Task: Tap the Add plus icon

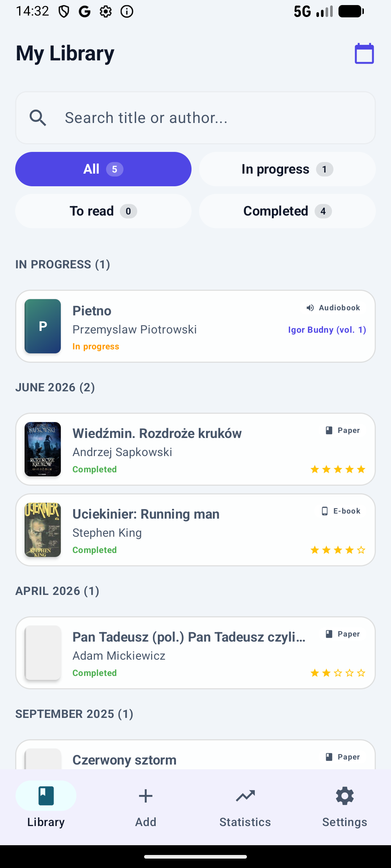Action: click(x=146, y=796)
